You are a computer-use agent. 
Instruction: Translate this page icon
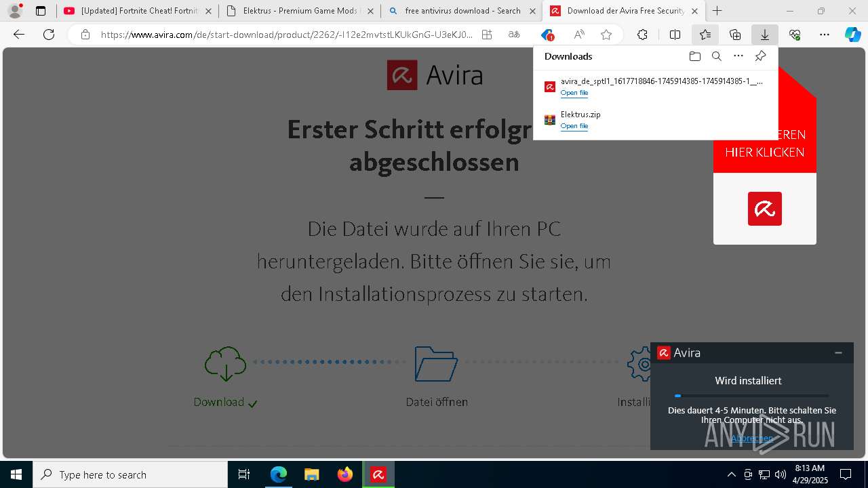(514, 35)
